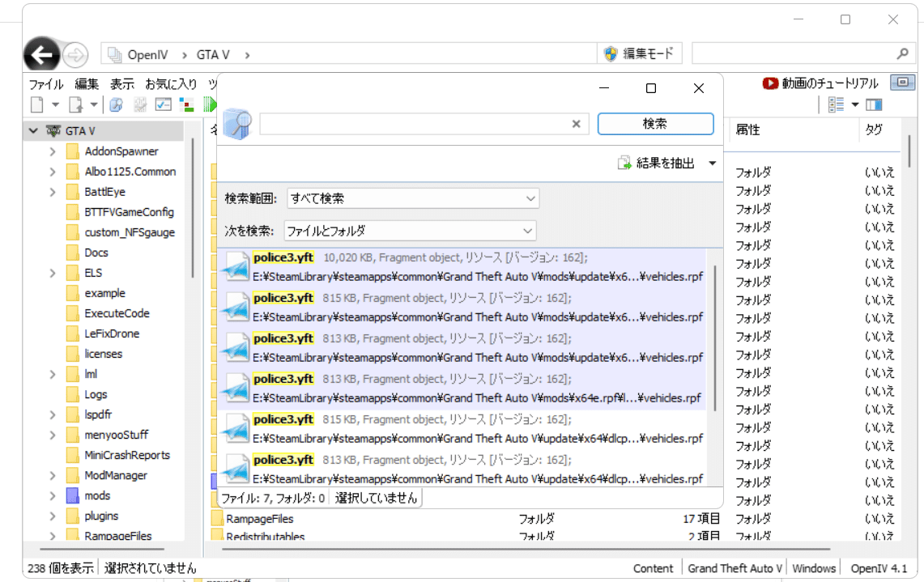
Task: Select the 10,020 KB police3.yft file icon
Action: [236, 267]
